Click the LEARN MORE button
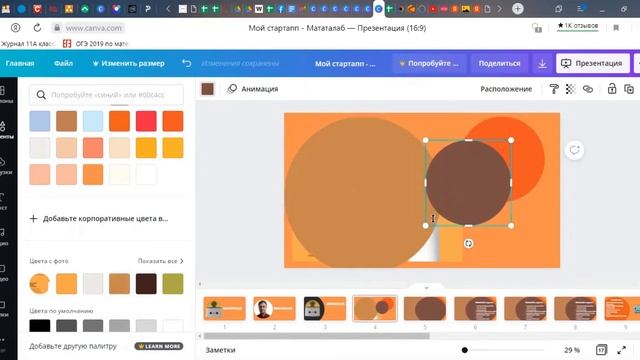Screen dimensions: 640x360 click(x=159, y=346)
